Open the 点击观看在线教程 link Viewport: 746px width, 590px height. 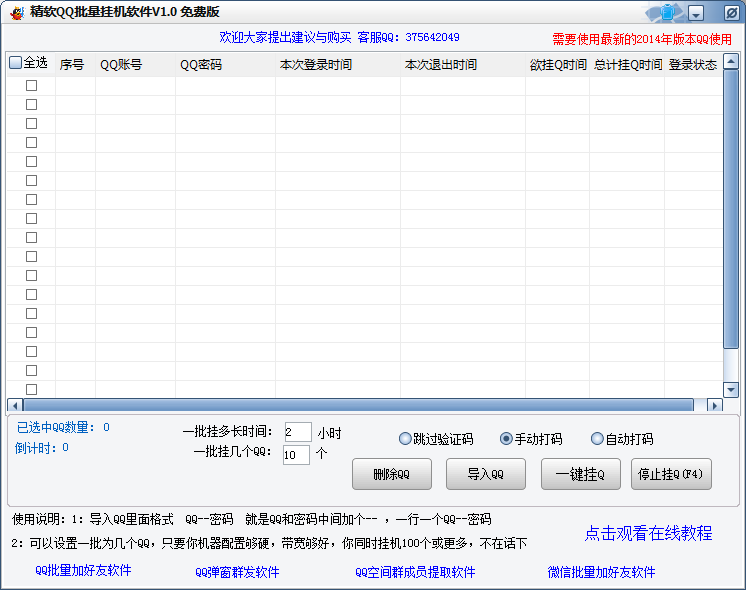coord(648,533)
